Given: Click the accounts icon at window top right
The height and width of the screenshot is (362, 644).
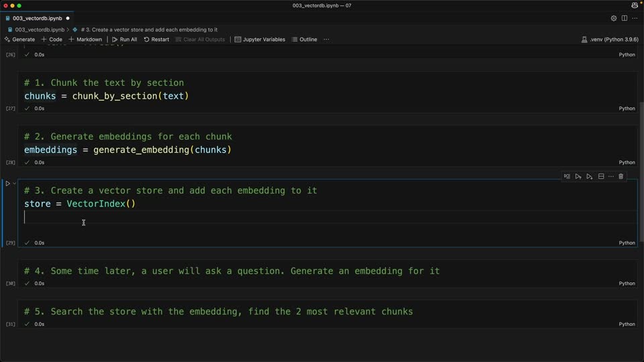Looking at the screenshot, I should pyautogui.click(x=635, y=5).
